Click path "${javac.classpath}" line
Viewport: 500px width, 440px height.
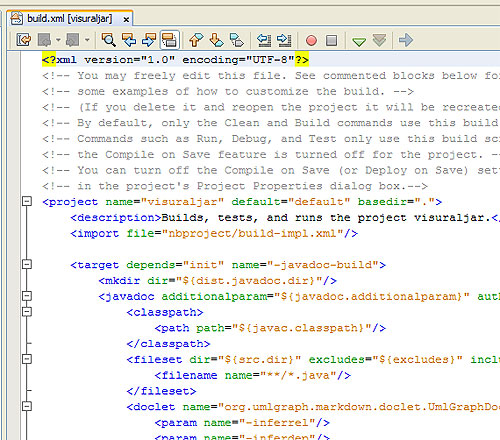coord(270,328)
